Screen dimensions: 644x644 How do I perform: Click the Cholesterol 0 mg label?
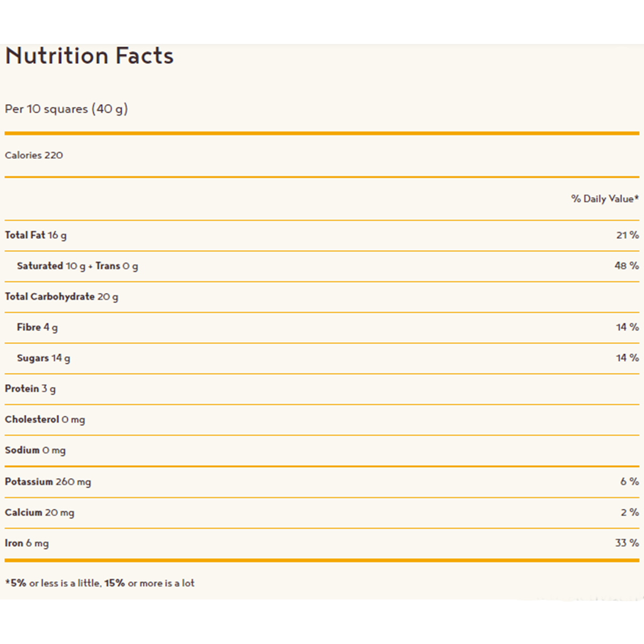click(45, 419)
